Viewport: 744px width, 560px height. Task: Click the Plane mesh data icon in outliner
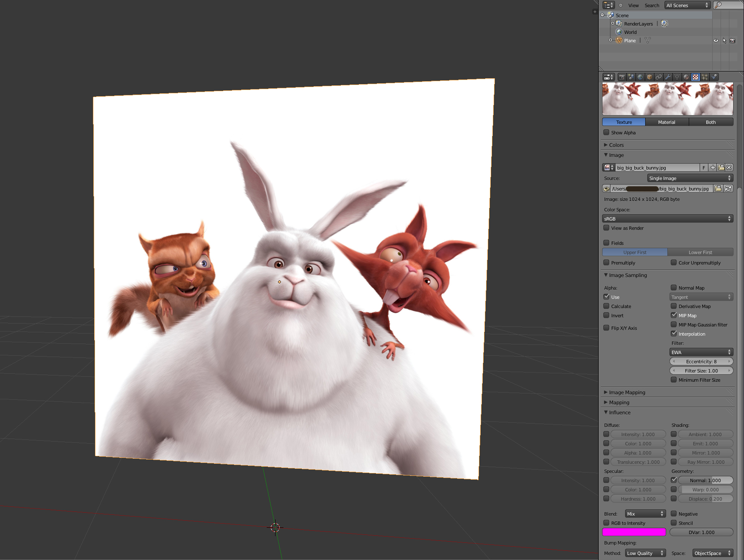pyautogui.click(x=648, y=41)
